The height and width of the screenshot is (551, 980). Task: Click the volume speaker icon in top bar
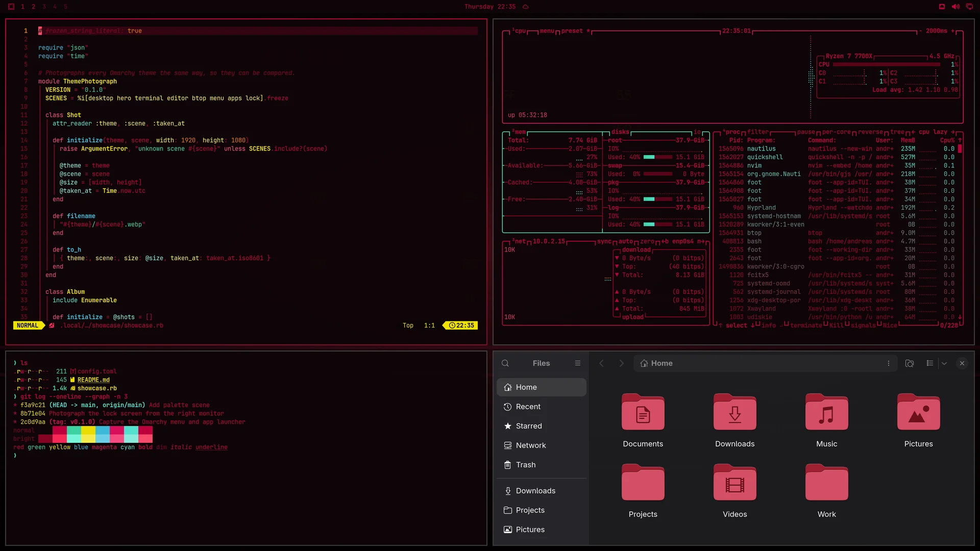click(x=955, y=7)
